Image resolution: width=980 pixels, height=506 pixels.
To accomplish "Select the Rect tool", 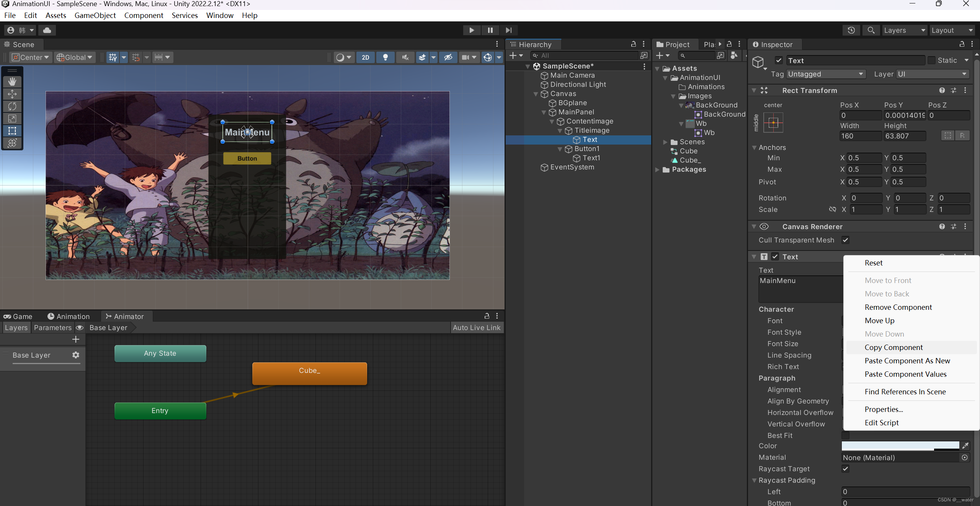I will [x=12, y=131].
